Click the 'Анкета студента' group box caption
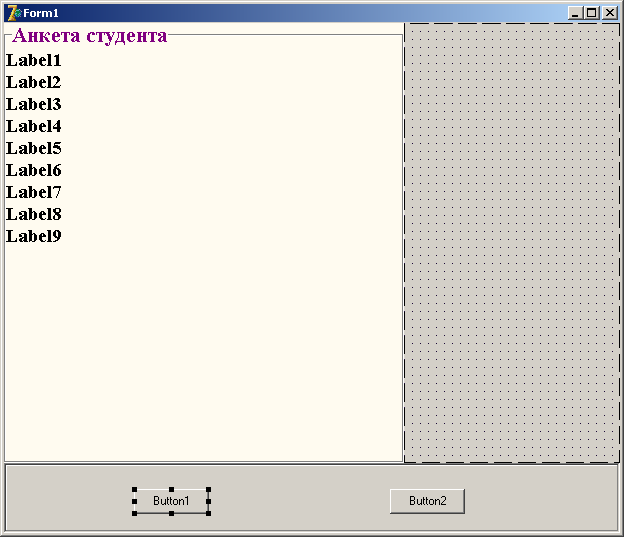 pos(90,36)
